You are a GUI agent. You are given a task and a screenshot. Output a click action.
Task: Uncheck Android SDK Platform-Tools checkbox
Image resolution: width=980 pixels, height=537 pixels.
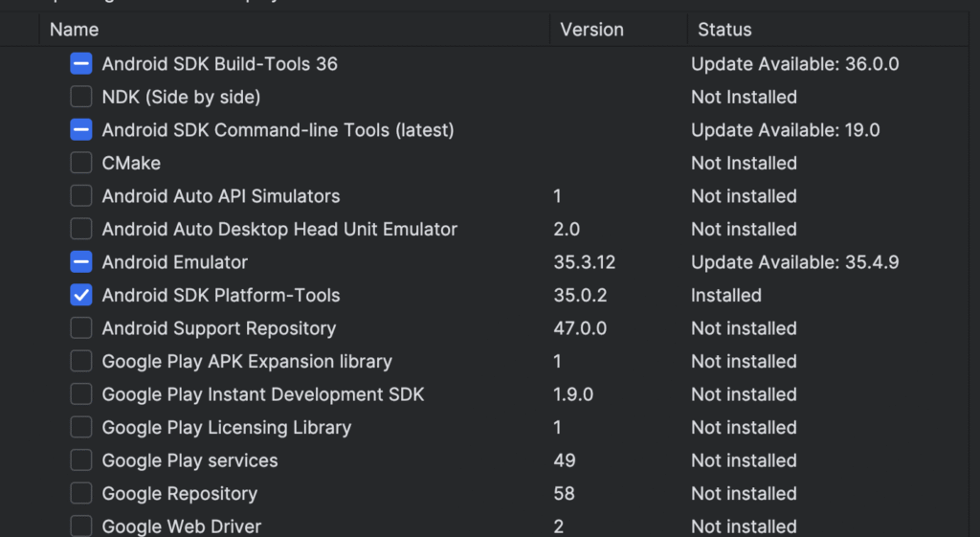(81, 295)
